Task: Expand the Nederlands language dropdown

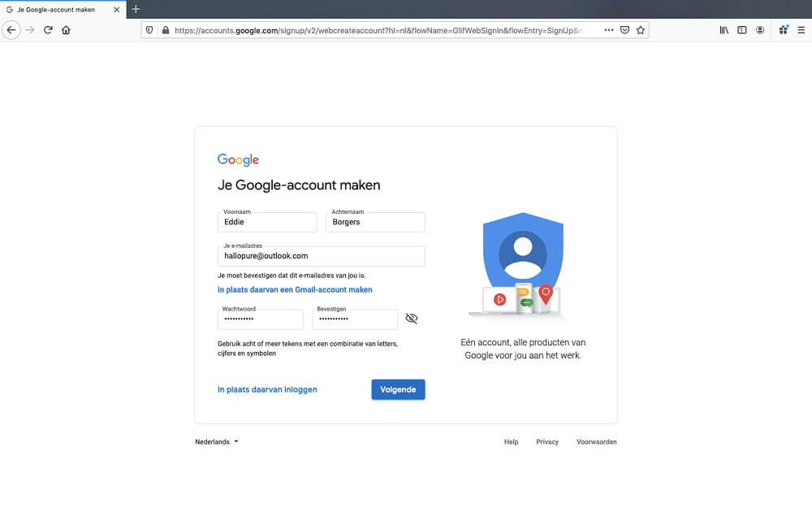Action: click(x=217, y=441)
